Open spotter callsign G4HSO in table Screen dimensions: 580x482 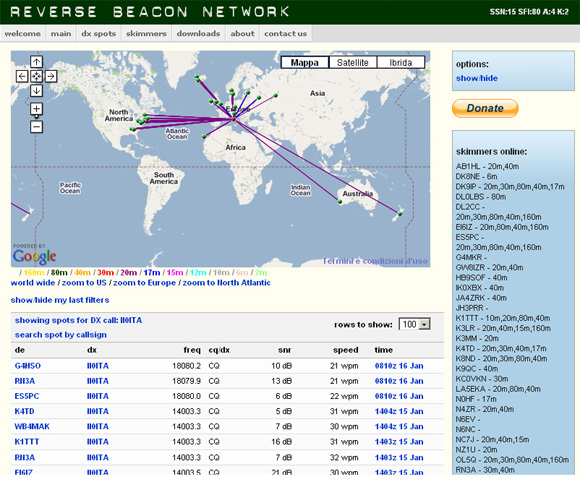(x=28, y=366)
